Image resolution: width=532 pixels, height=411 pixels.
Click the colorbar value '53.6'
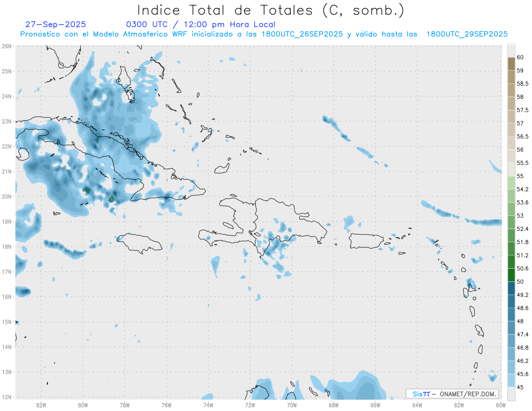point(522,202)
